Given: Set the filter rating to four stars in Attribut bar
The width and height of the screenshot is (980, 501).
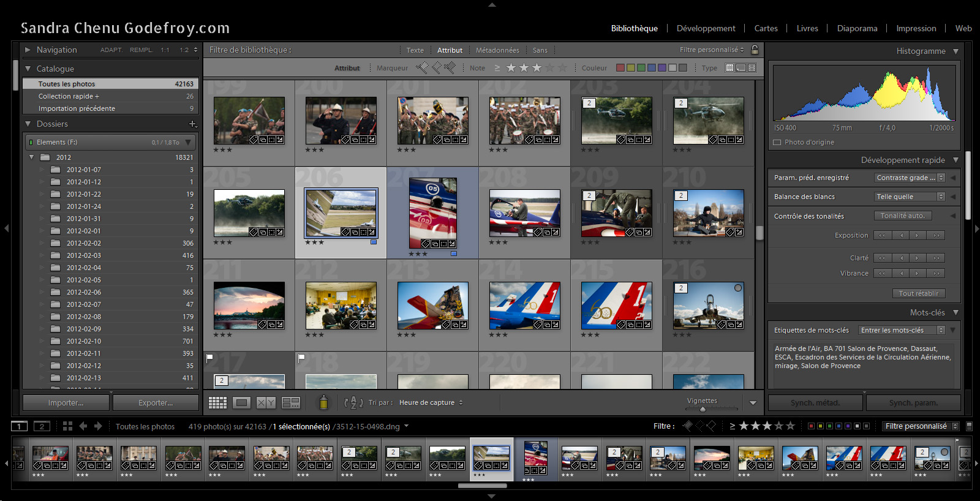Looking at the screenshot, I should (550, 67).
